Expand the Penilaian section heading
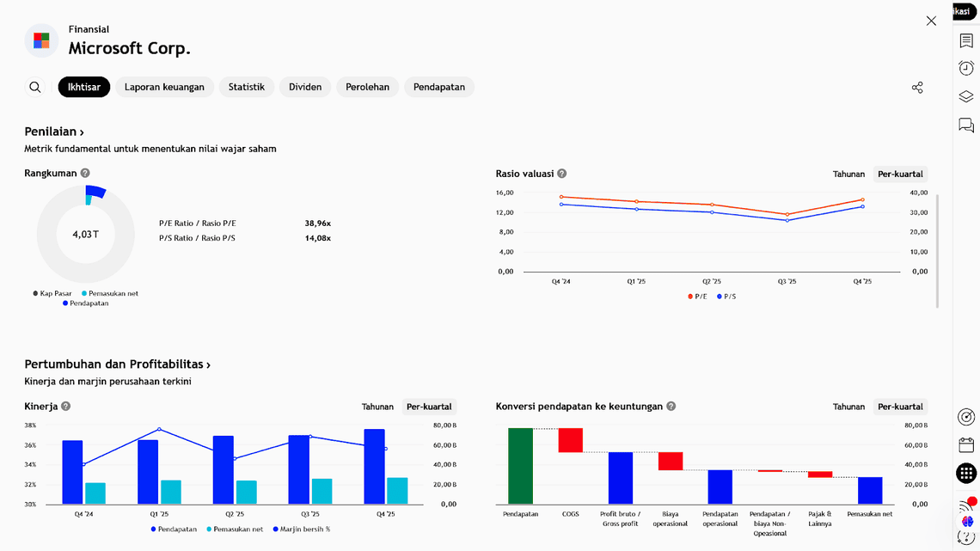 tap(54, 132)
